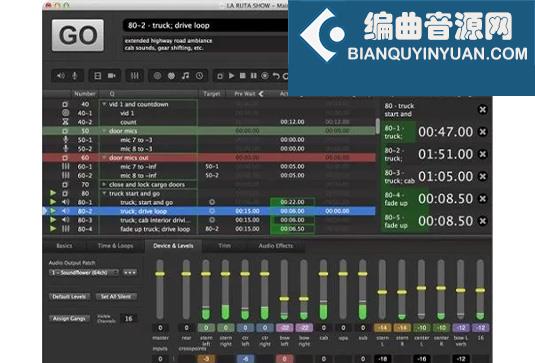Collapse the 'vid 1 and countdown' group
The height and width of the screenshot is (363, 535).
point(104,104)
